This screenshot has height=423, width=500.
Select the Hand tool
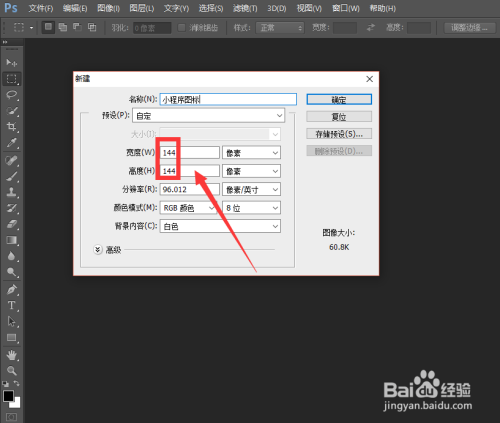pyautogui.click(x=12, y=355)
